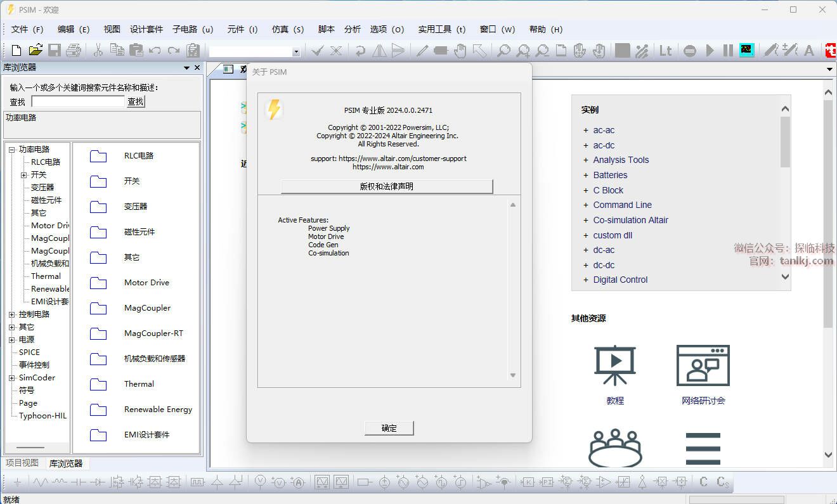
Task: Switch to the 项目视图 tab
Action: [x=22, y=463]
